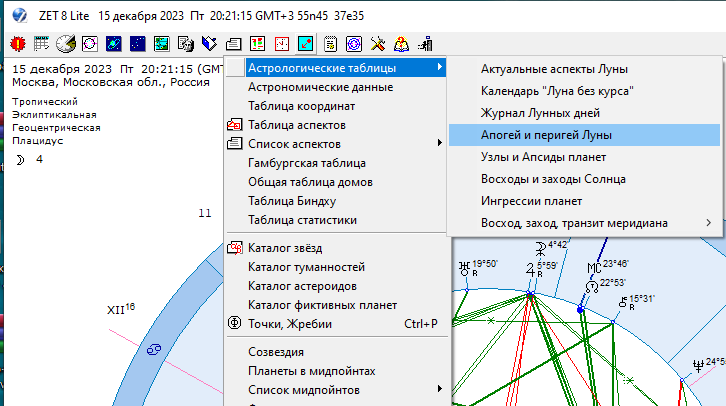Click the exit door toolbar icon
The height and width of the screenshot is (406, 726).
point(426,44)
